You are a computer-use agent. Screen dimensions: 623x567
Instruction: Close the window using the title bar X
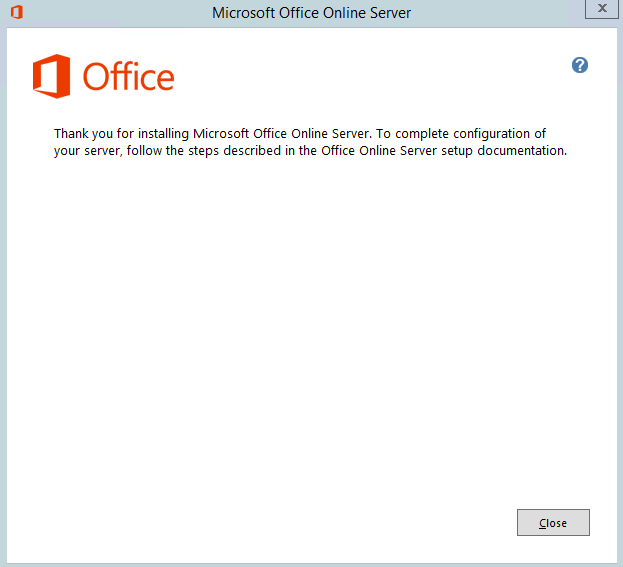tap(601, 8)
